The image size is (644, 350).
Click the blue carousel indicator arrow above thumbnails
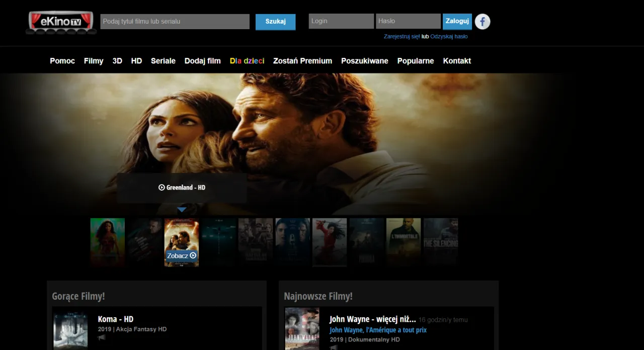click(x=182, y=210)
